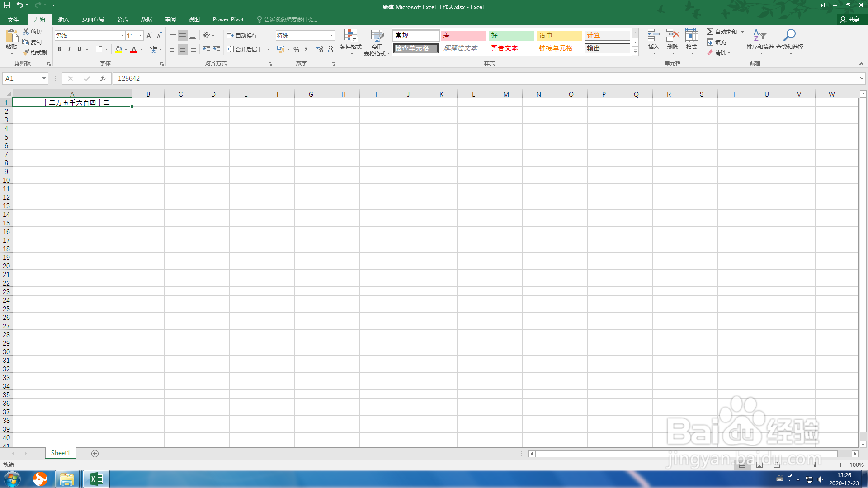Click the Insert Function fx icon
Viewport: 868px width, 488px height.
pyautogui.click(x=103, y=79)
